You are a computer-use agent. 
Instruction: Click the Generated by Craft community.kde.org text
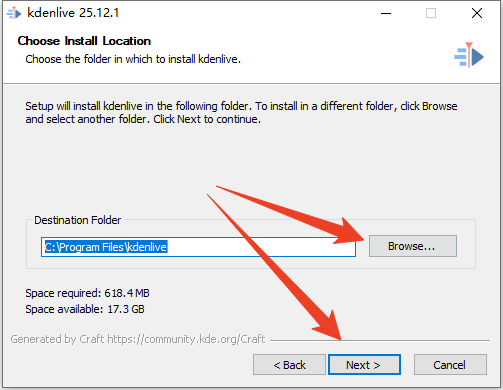tap(138, 339)
